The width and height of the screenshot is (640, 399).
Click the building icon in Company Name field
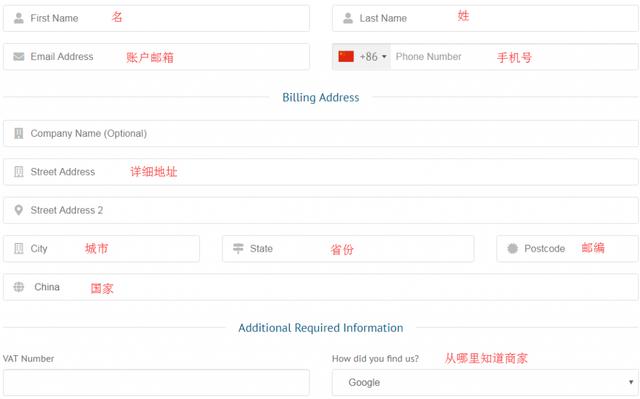tap(19, 133)
